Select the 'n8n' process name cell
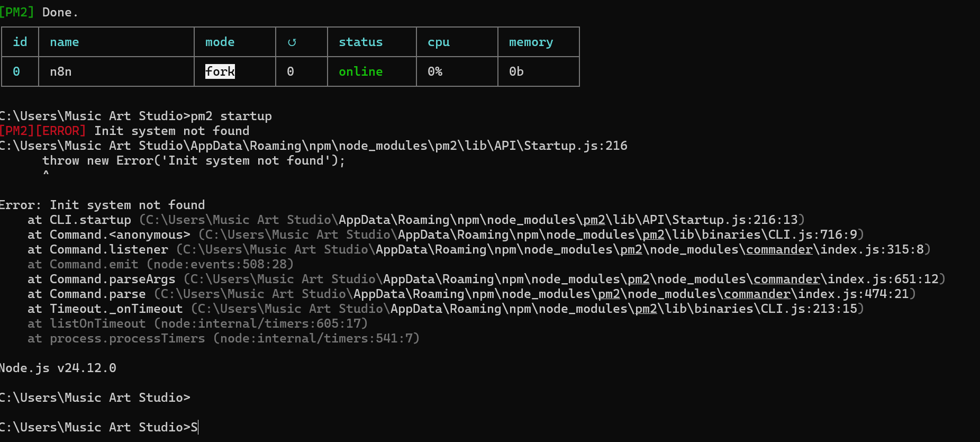Viewport: 980px width, 442px height. [x=61, y=71]
